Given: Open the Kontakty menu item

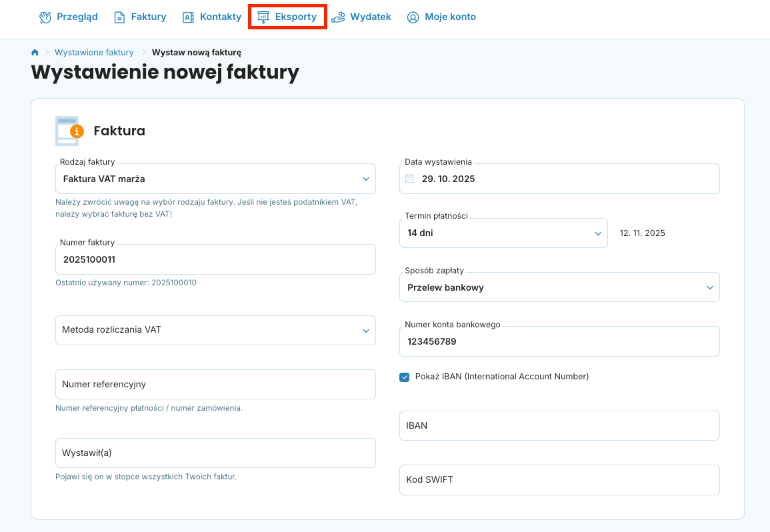Looking at the screenshot, I should click(220, 17).
